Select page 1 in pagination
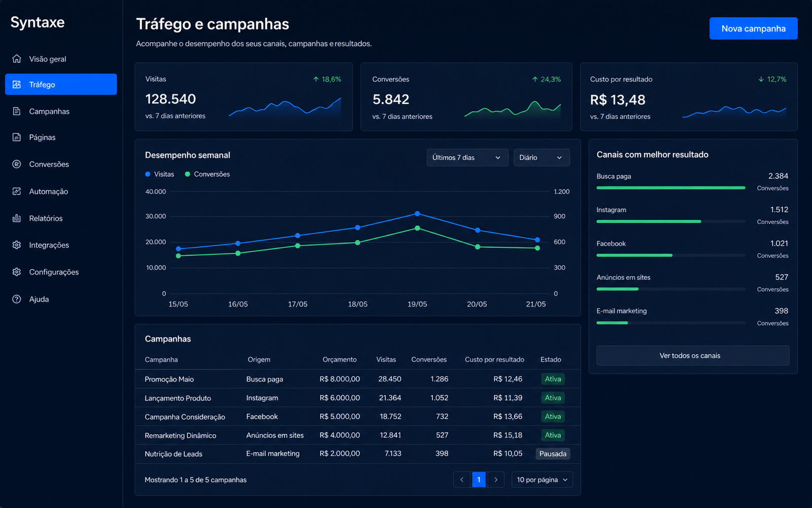812x508 pixels. pos(479,480)
